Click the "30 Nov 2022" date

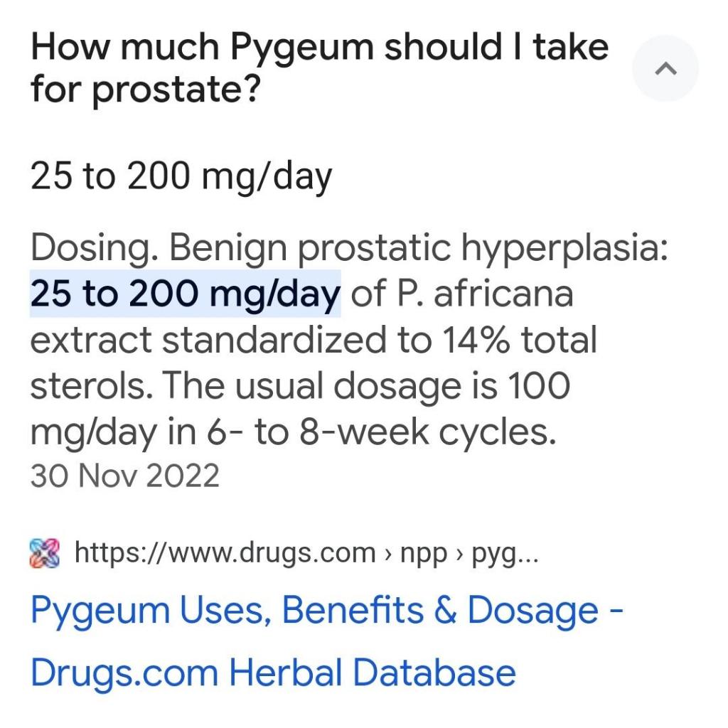click(x=124, y=476)
